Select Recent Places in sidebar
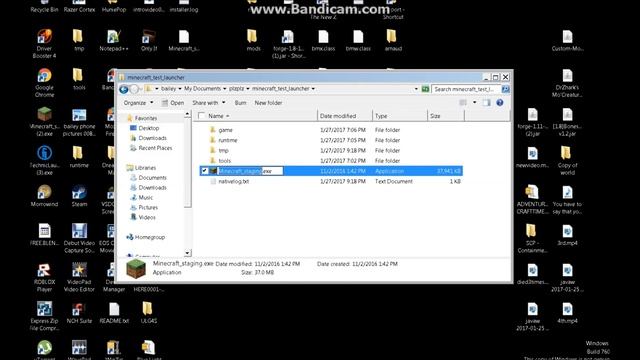Viewport: 640px width, 360px height. pos(151,148)
